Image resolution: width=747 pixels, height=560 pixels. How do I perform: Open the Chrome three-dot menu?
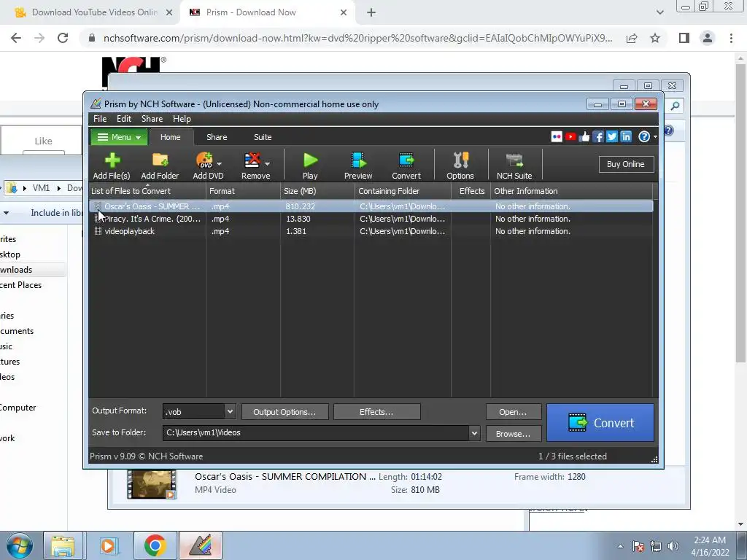731,38
